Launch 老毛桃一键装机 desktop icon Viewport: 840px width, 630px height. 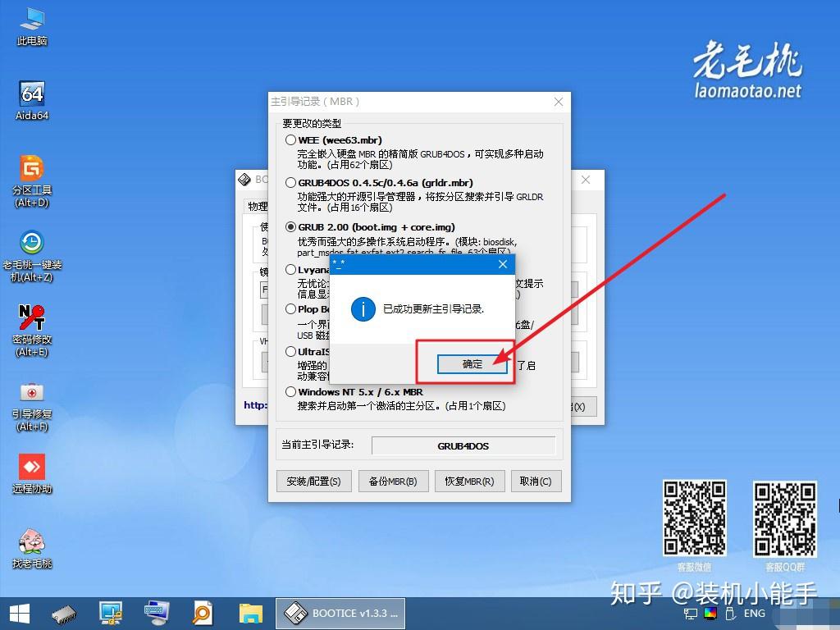pyautogui.click(x=32, y=256)
